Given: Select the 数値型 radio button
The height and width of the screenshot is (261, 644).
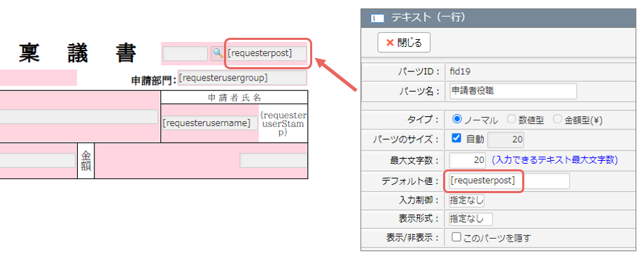Looking at the screenshot, I should 511,119.
